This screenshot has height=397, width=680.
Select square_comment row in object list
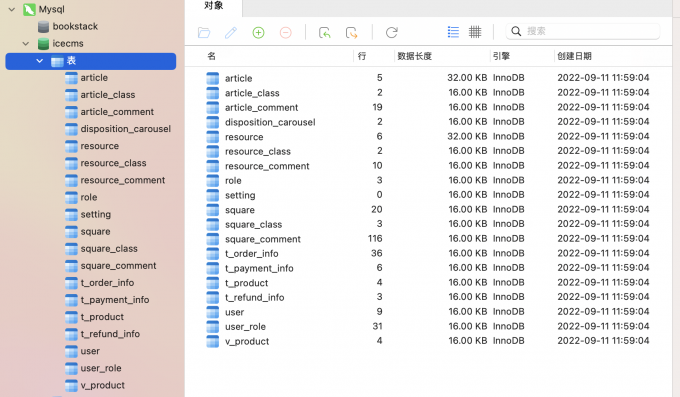[x=428, y=239]
